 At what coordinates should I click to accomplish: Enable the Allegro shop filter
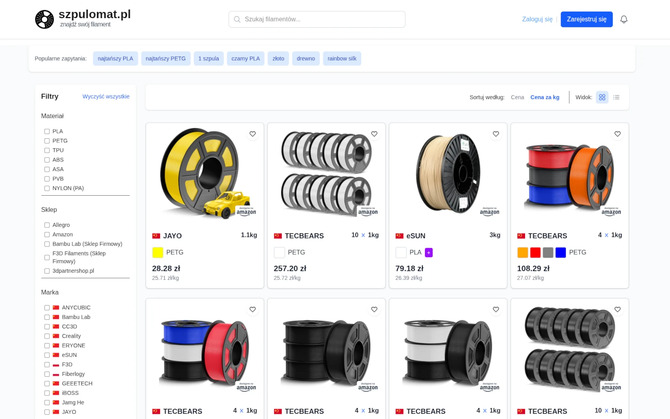pyautogui.click(x=47, y=225)
